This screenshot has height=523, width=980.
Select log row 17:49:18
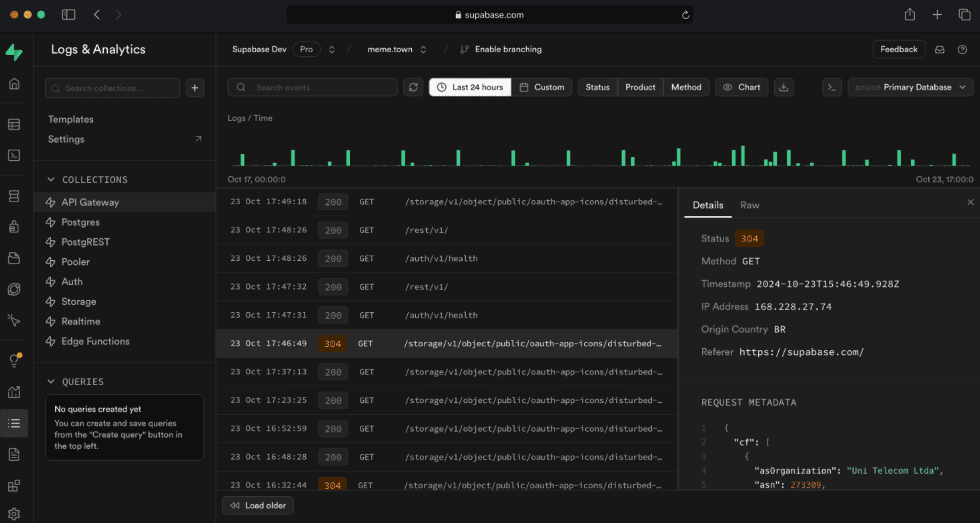[x=447, y=202]
